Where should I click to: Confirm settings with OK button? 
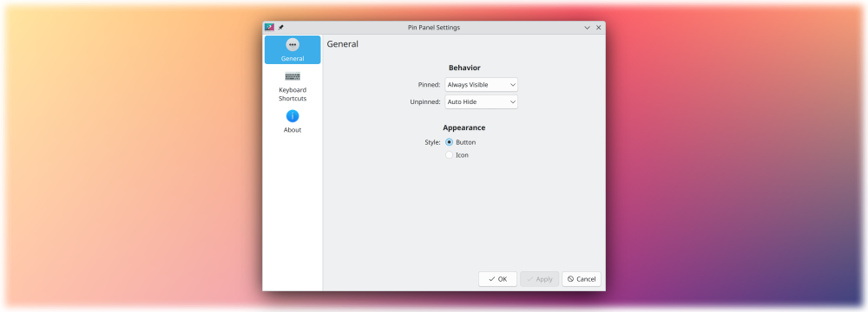pyautogui.click(x=497, y=279)
